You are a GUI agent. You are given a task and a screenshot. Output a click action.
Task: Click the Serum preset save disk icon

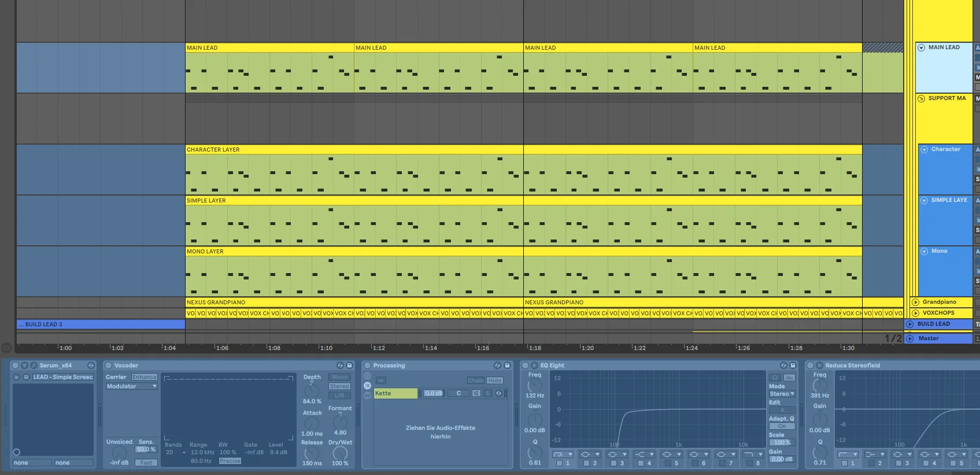(x=26, y=377)
